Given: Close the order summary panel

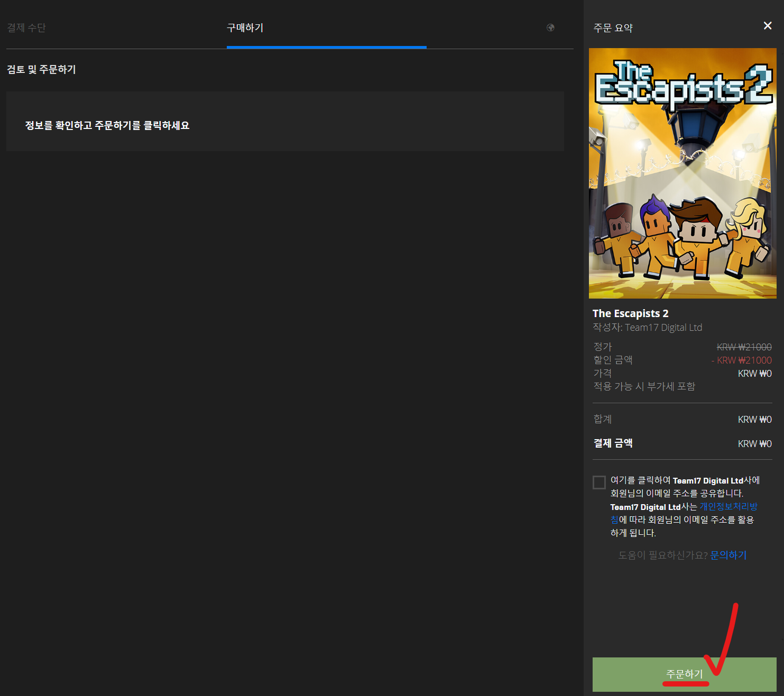Looking at the screenshot, I should click(768, 26).
